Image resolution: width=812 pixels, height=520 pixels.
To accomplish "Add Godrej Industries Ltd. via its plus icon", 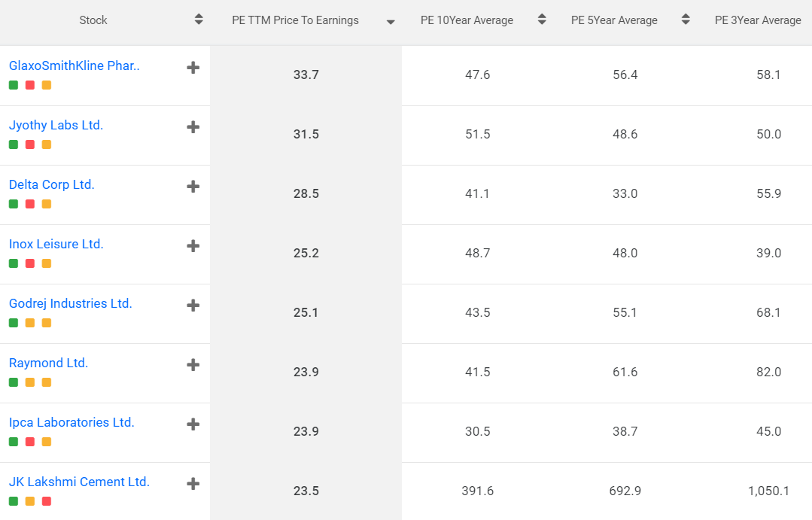I will [x=193, y=306].
